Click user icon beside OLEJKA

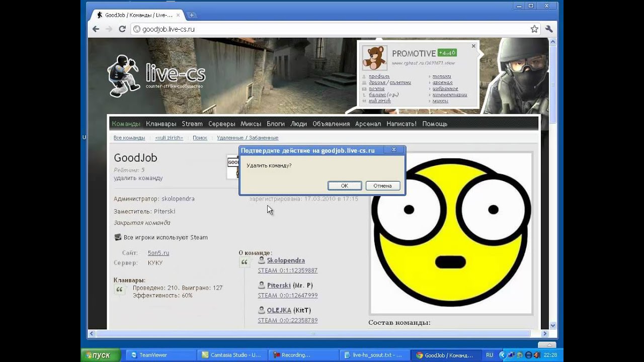click(262, 310)
